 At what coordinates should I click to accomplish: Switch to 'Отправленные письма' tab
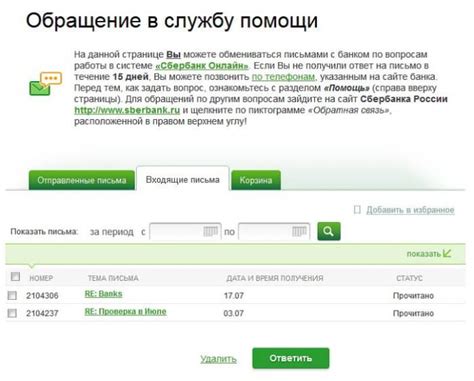point(82,180)
